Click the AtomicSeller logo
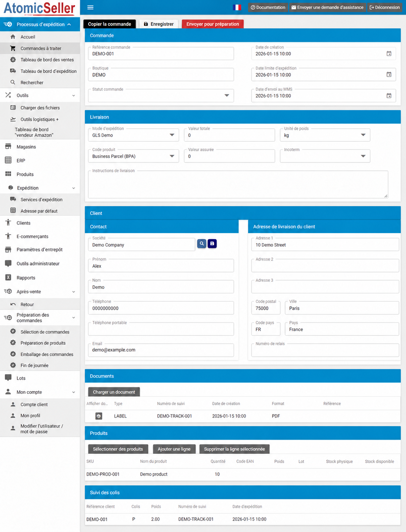Screen dimensions: 406x532 (39, 8)
